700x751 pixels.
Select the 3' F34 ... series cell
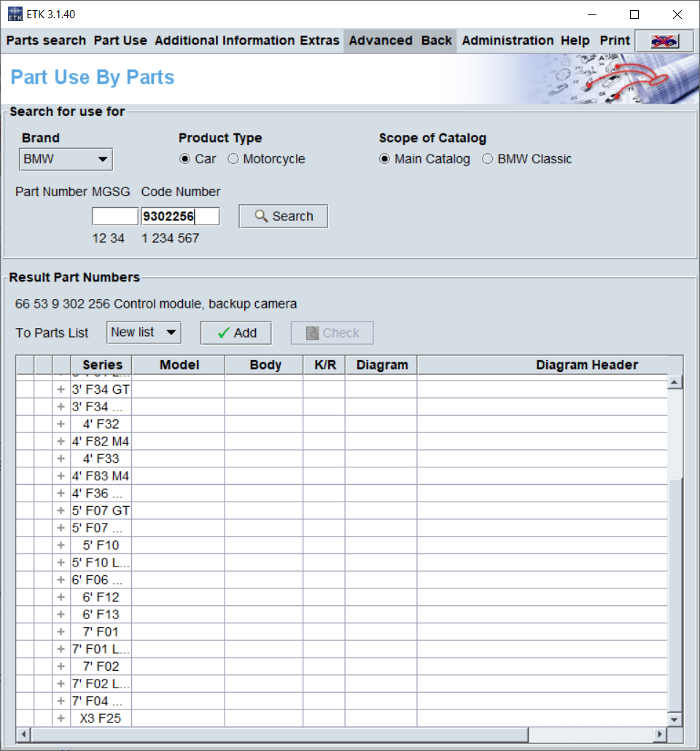tap(101, 407)
